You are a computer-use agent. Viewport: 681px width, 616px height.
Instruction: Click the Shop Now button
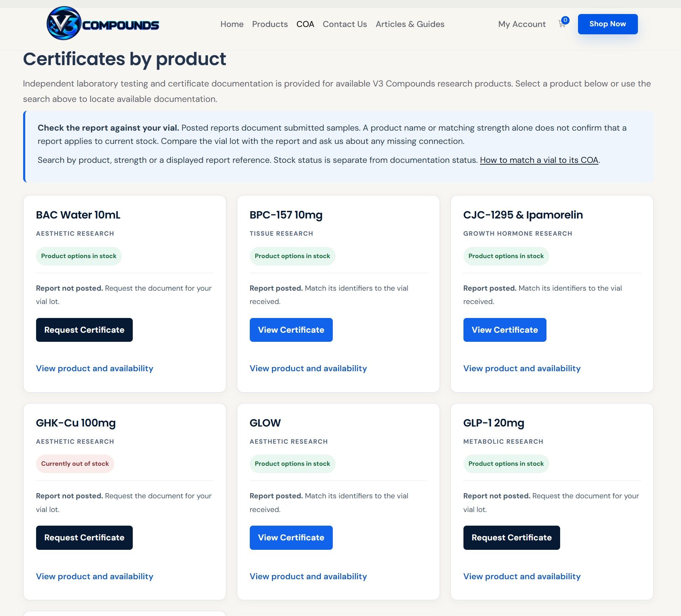click(607, 24)
